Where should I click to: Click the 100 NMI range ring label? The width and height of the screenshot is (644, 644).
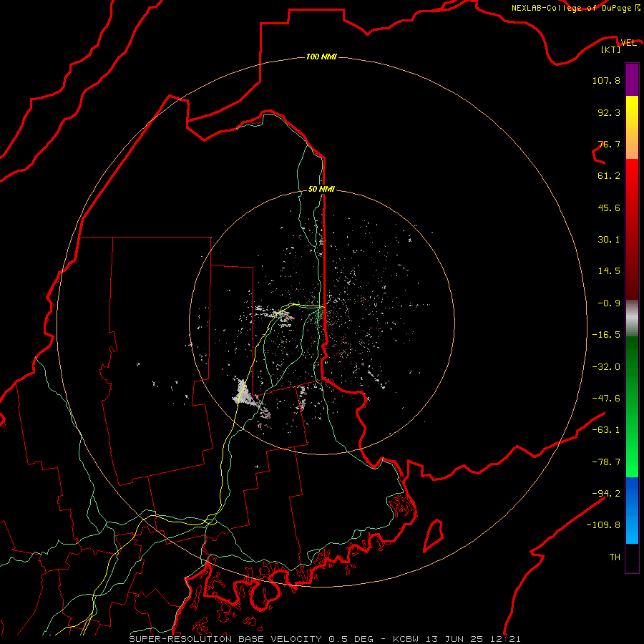(x=321, y=57)
